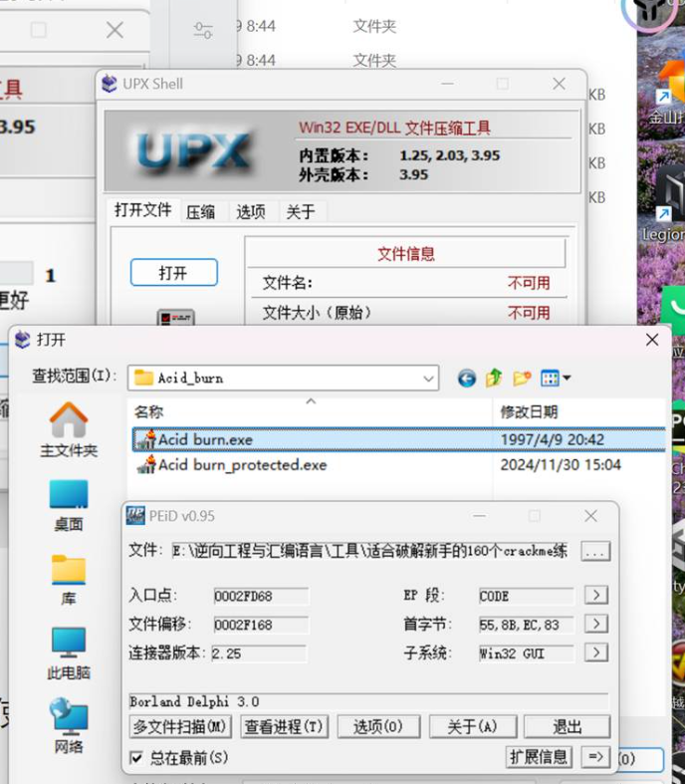Click the PEiD browse file ... button

595,552
